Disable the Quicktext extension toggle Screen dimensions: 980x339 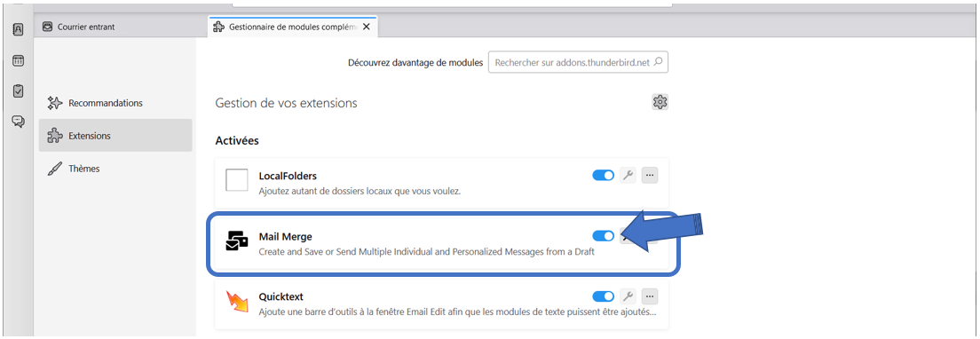tap(603, 296)
